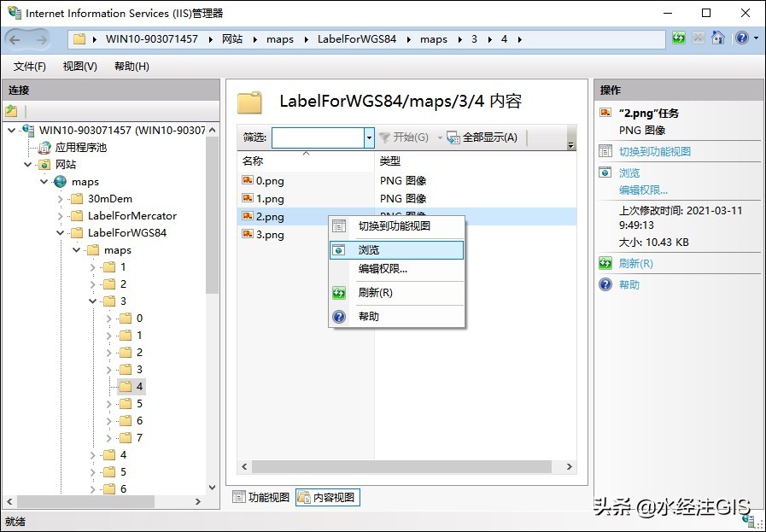Click 编辑权限... link in 操作 panel
Screen dimensions: 766x532
[643, 190]
